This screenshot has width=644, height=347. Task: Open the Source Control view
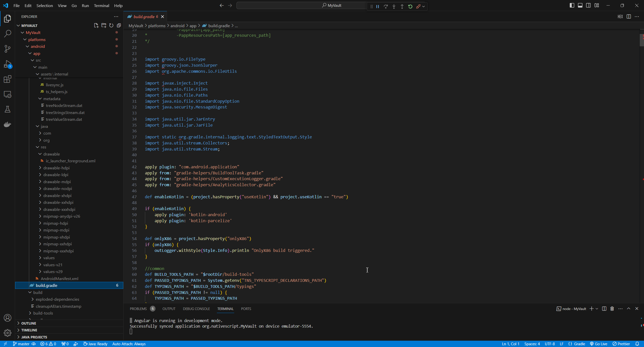click(x=8, y=49)
